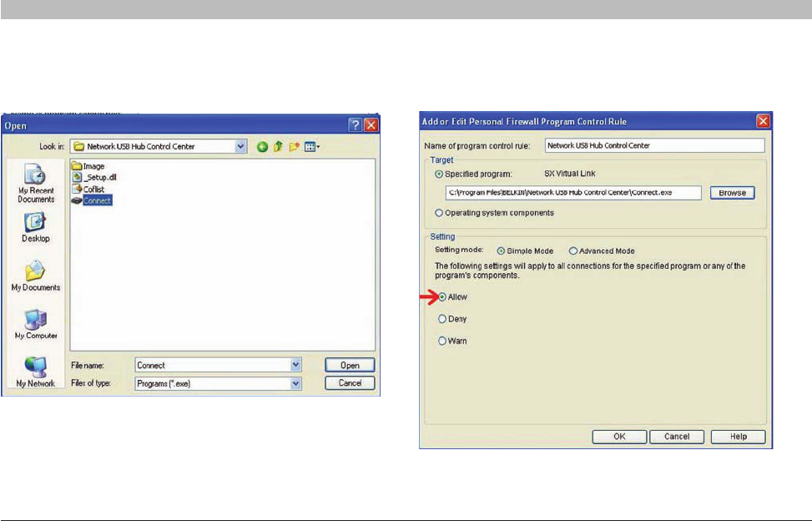This screenshot has height=521, width=812.
Task: Expand the Look in folder dropdown
Action: pyautogui.click(x=240, y=147)
